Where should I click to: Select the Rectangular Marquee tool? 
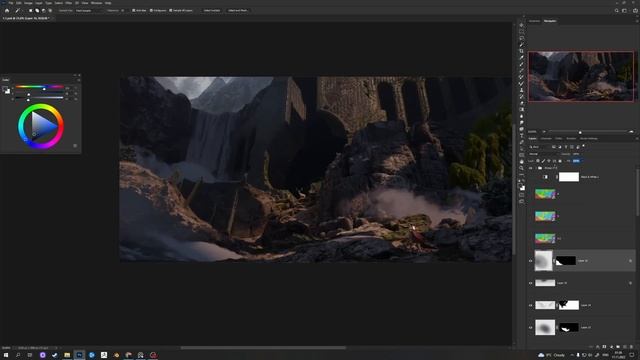[x=522, y=31]
